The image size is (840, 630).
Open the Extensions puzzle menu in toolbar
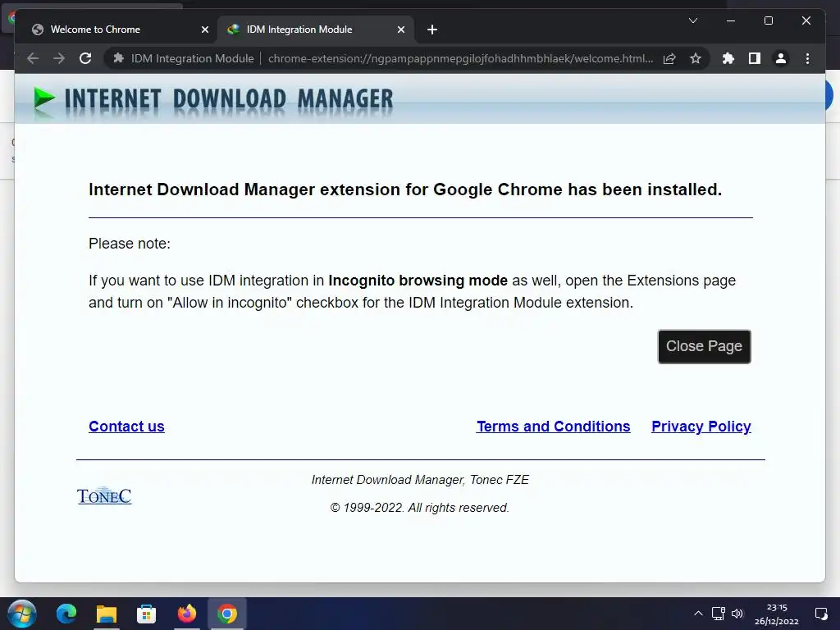[728, 58]
